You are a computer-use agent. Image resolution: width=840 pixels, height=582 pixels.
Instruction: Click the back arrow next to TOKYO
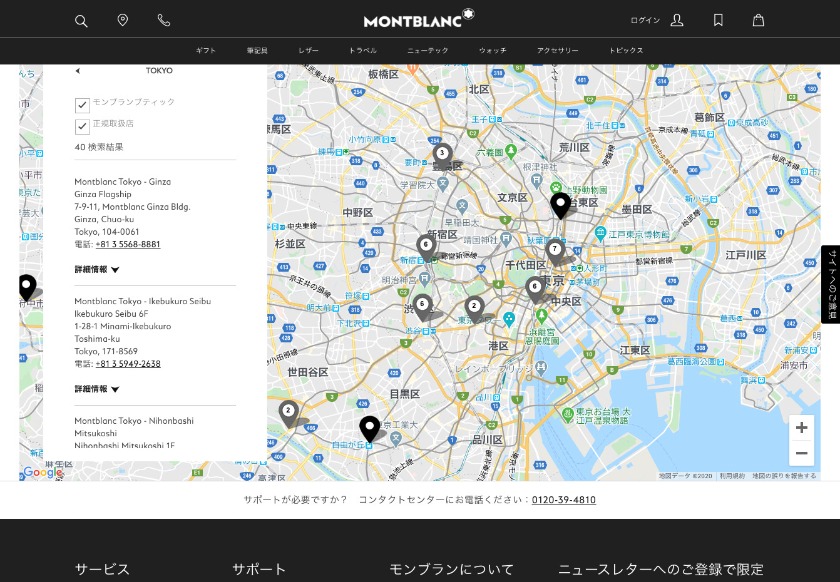coord(78,70)
